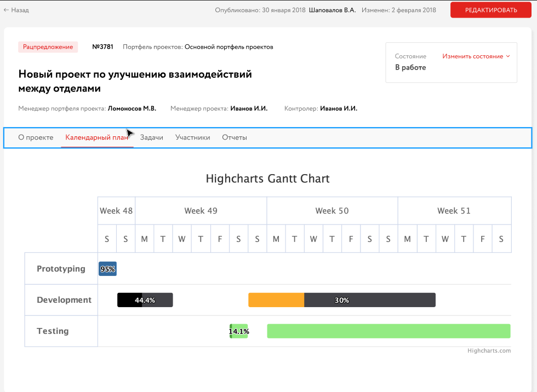Click the Week 51 header cell
The image size is (537, 392).
[454, 211]
